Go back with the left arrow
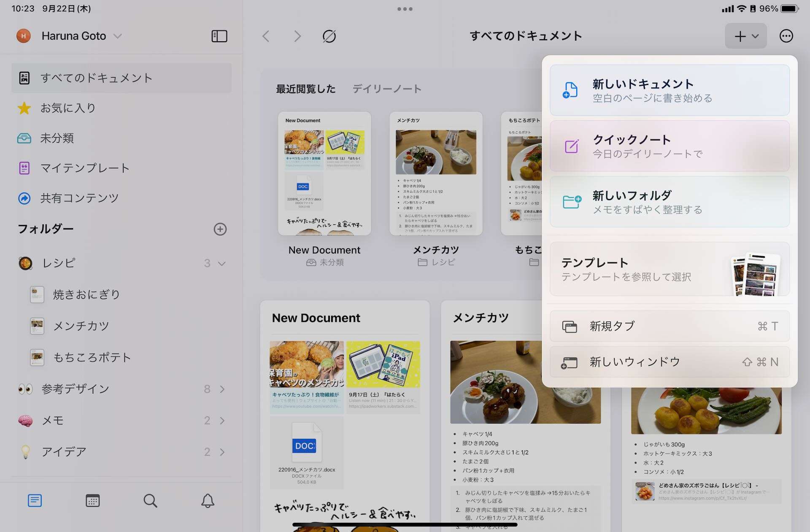 point(266,36)
